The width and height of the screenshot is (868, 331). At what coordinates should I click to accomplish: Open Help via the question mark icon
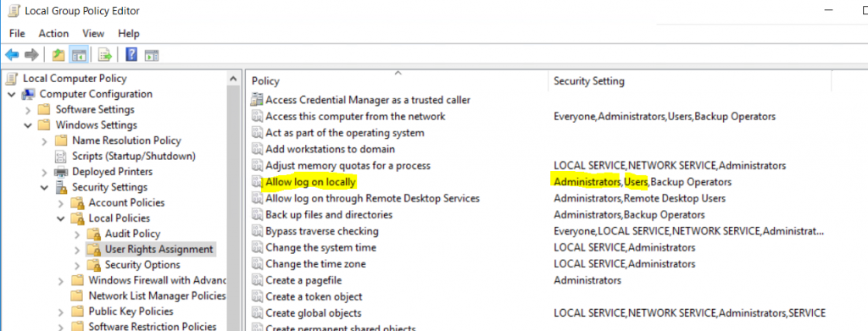131,55
